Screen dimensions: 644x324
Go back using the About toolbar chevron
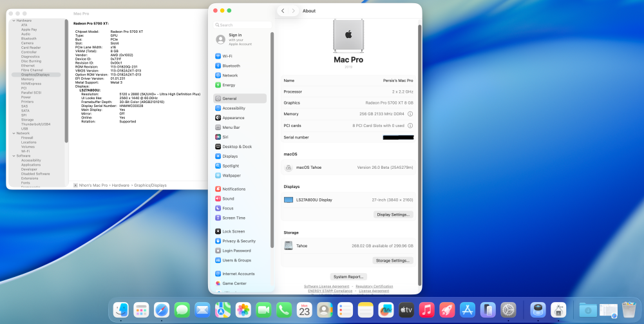click(x=283, y=11)
